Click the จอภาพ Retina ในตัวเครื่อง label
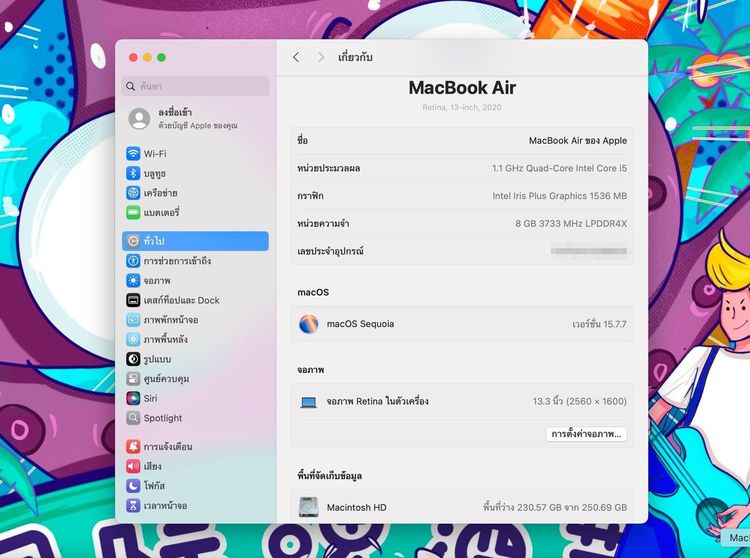Image resolution: width=750 pixels, height=558 pixels. pyautogui.click(x=377, y=401)
